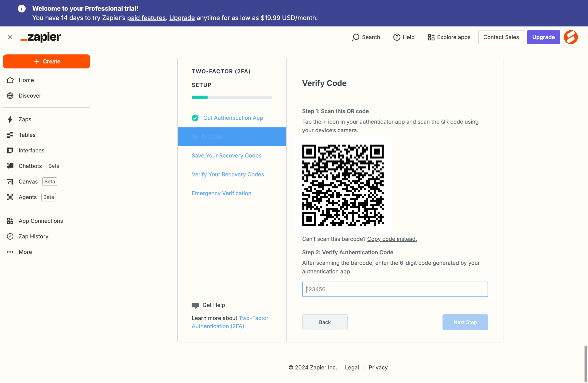This screenshot has height=383, width=588.
Task: Click Copy code instead link
Action: [392, 239]
